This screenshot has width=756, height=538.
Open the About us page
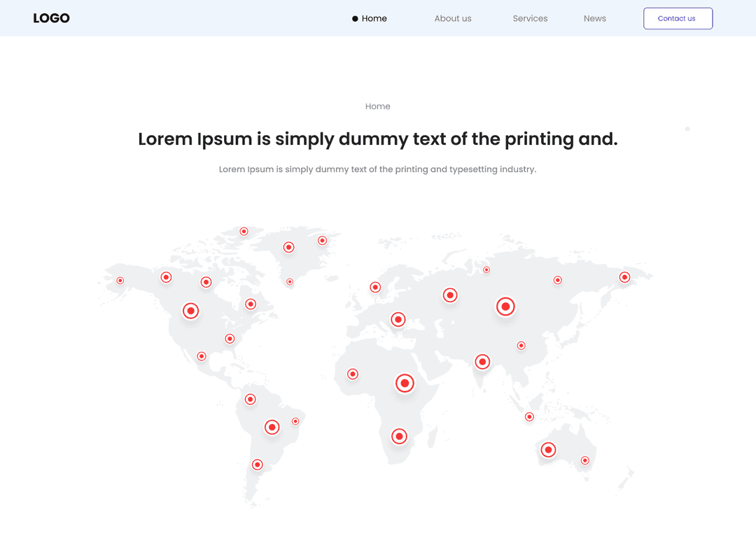pyautogui.click(x=452, y=18)
